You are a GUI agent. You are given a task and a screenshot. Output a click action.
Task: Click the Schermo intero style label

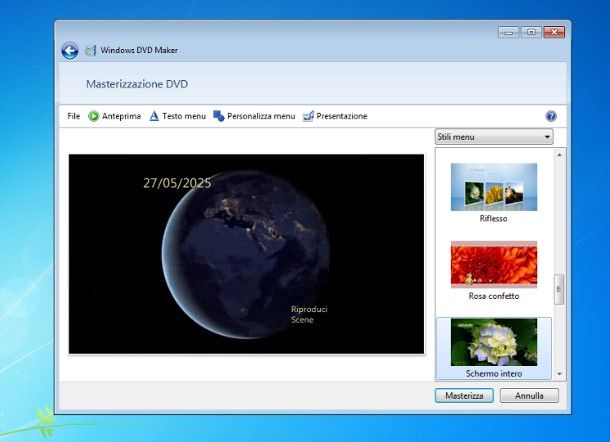coord(494,374)
